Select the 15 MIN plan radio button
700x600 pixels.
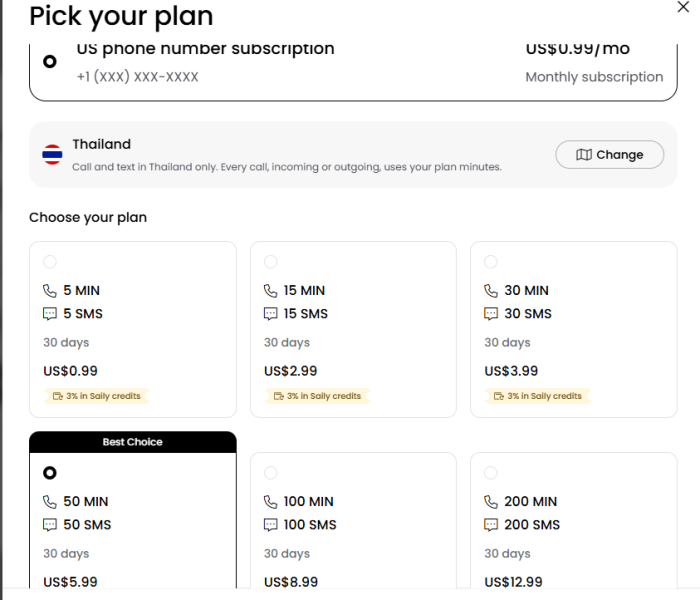click(271, 262)
